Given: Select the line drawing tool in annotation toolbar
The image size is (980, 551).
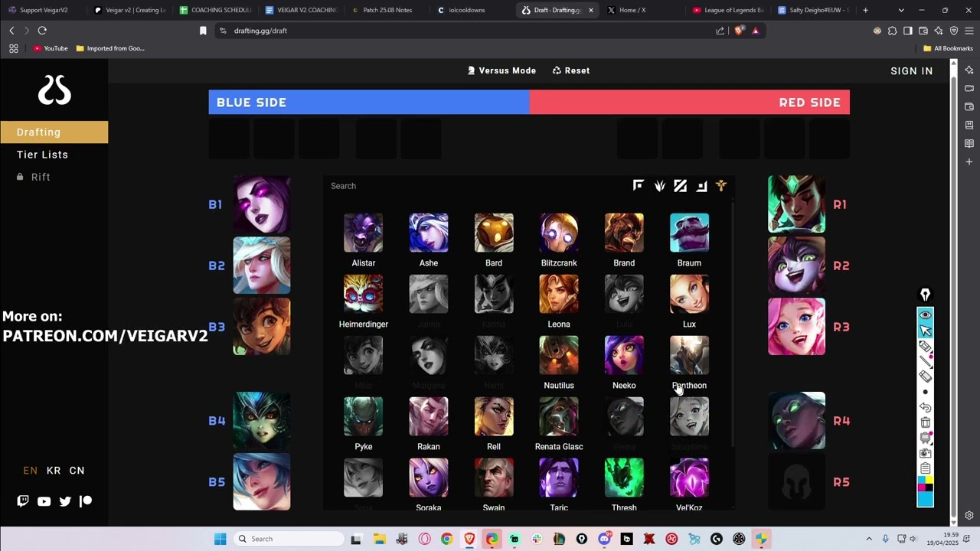Looking at the screenshot, I should (x=925, y=361).
